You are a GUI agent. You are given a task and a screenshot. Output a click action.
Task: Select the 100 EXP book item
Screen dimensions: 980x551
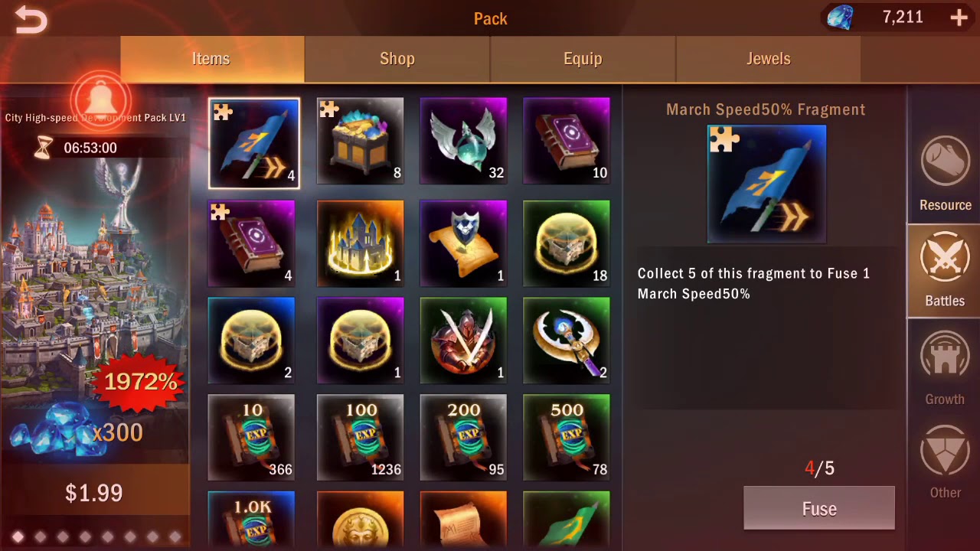[360, 438]
